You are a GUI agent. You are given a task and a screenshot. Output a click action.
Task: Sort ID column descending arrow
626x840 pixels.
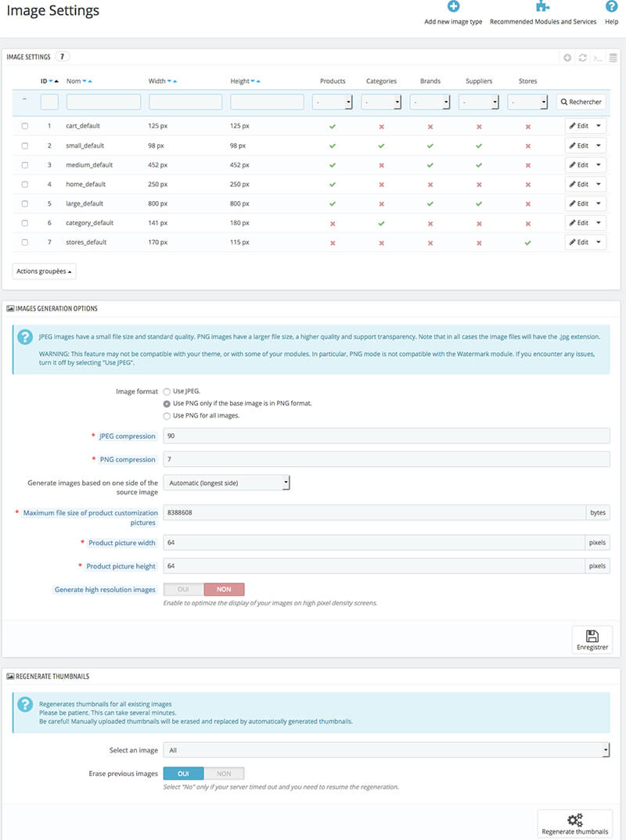coord(51,81)
